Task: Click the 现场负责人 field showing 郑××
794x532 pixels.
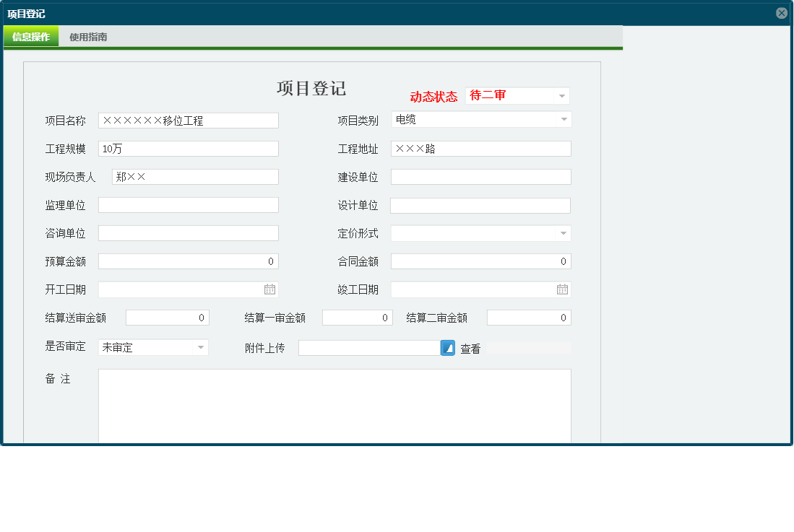Action: 194,176
